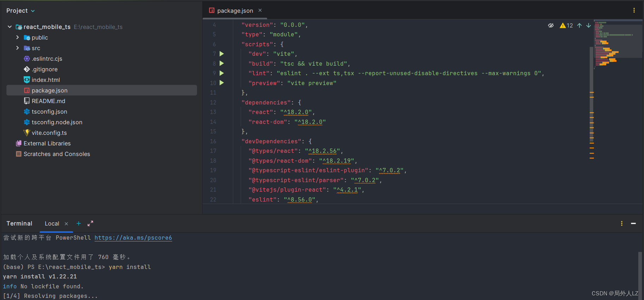
Task: Hide the Terminal tool window
Action: click(633, 223)
